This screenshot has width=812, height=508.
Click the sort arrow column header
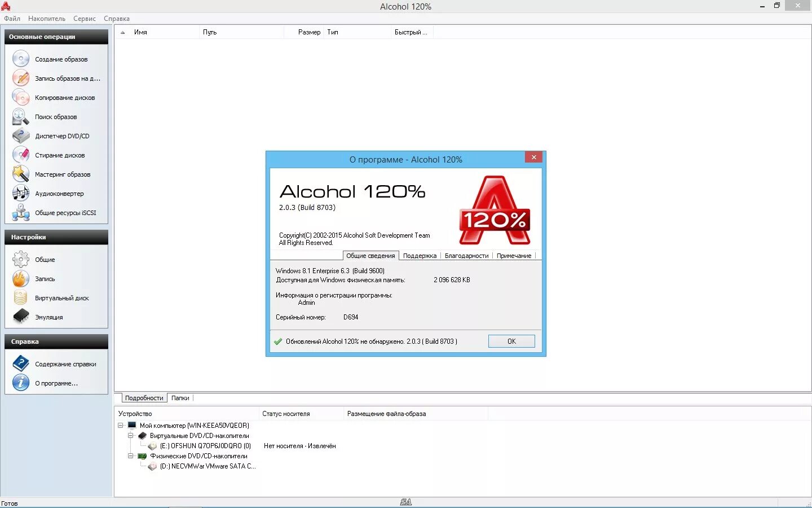pyautogui.click(x=122, y=32)
